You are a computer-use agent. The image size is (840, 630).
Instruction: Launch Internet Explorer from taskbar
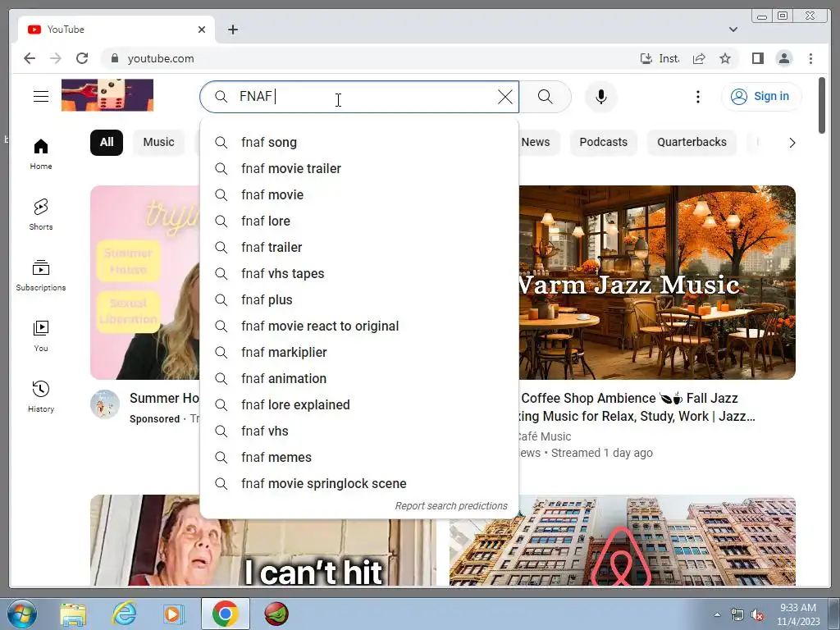pos(125,614)
